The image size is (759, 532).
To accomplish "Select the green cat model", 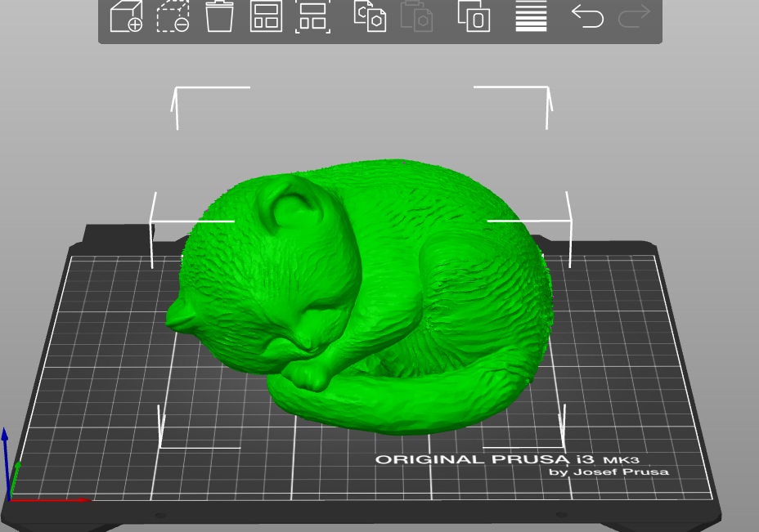I will point(359,296).
